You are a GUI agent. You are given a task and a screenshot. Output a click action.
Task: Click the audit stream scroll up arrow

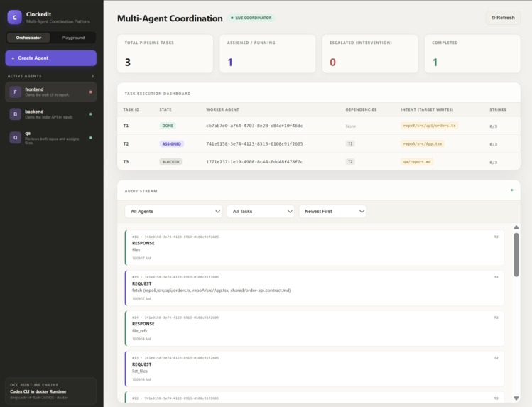coord(516,227)
